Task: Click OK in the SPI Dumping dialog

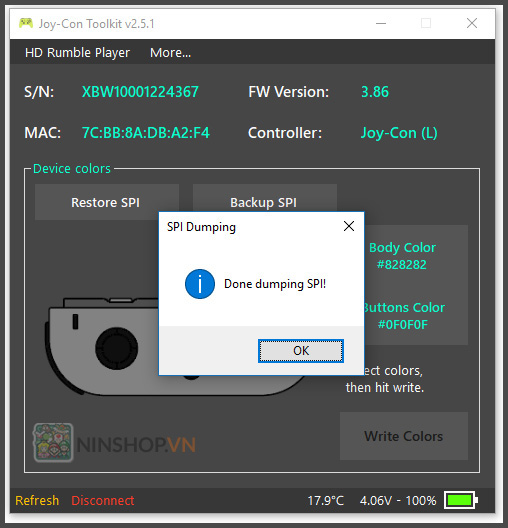Action: [x=301, y=351]
